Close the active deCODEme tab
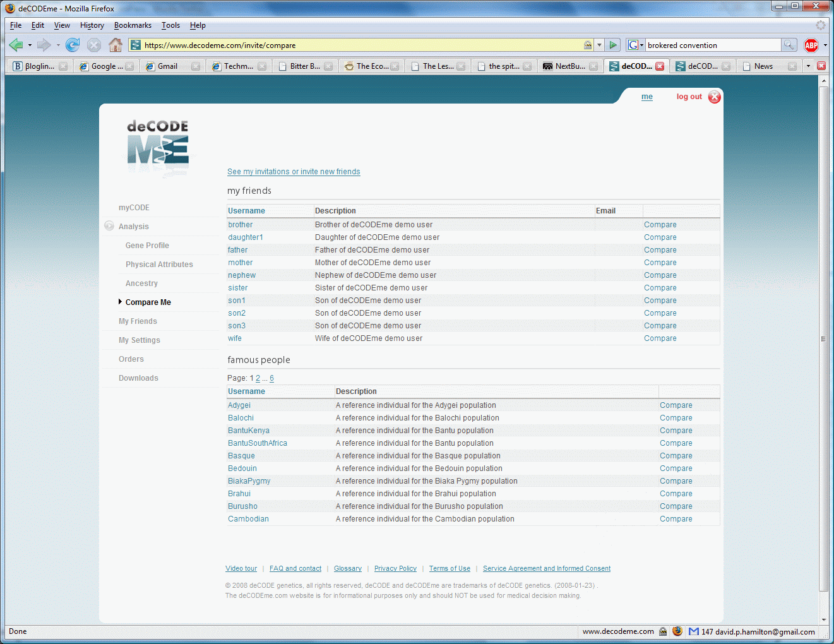This screenshot has width=834, height=644. pyautogui.click(x=660, y=66)
